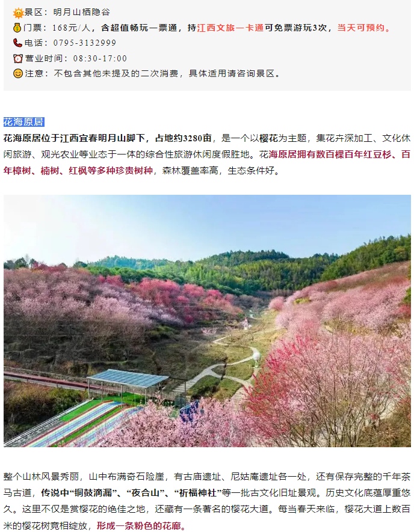Image resolution: width=414 pixels, height=532 pixels.
Task: Click the bold 樱花 keyword in the paragraph
Action: 268,138
